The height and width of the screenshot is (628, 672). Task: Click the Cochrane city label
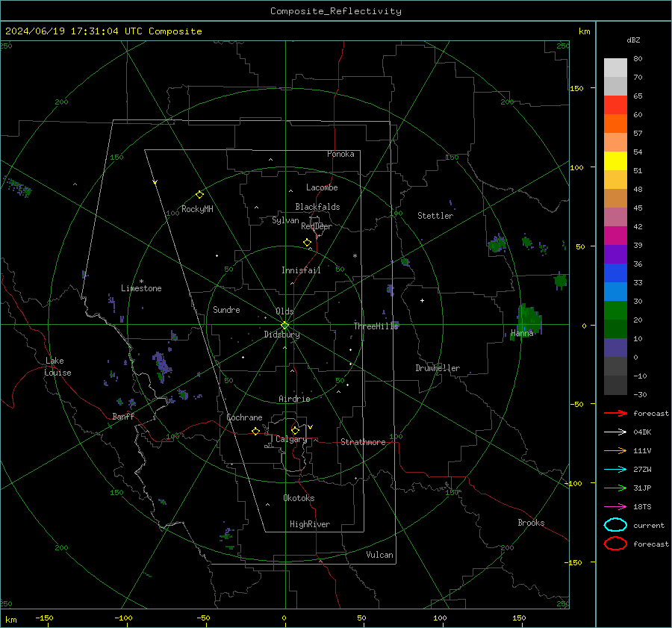click(244, 417)
